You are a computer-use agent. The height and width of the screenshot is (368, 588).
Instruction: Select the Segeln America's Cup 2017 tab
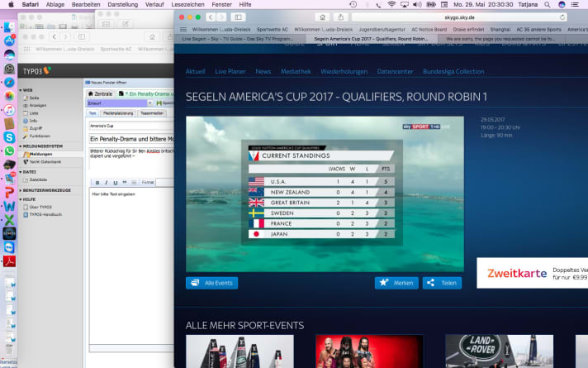(x=372, y=39)
